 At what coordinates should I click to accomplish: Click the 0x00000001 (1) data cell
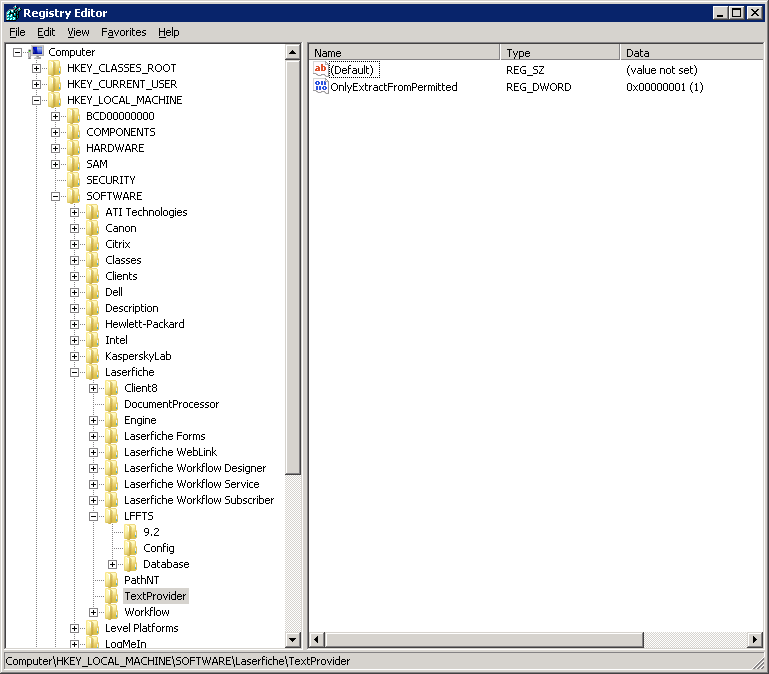tap(665, 87)
